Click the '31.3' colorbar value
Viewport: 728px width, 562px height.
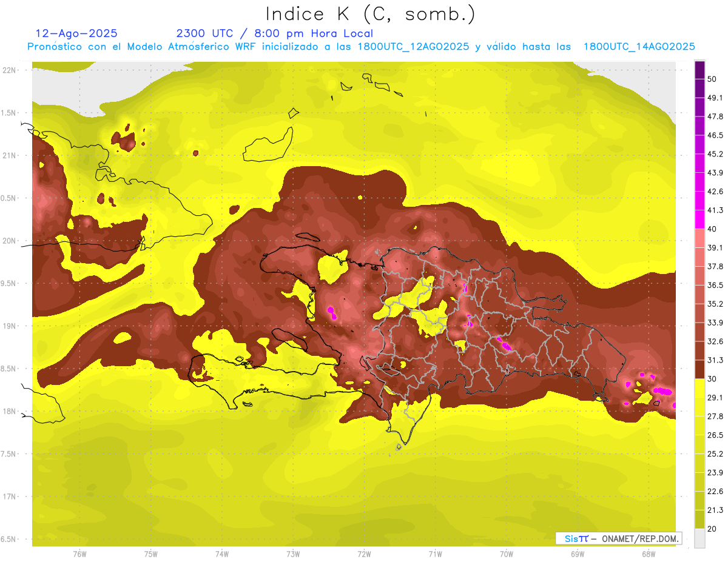point(715,360)
